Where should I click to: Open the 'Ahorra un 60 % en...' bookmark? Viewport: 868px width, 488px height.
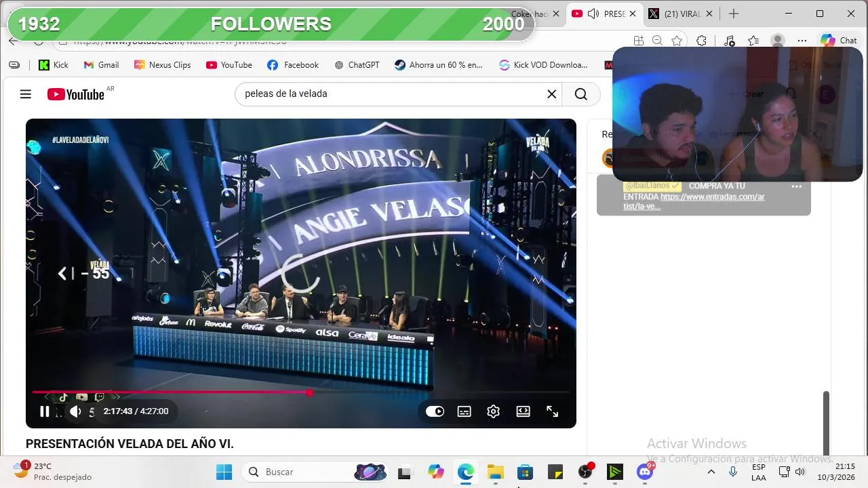(x=439, y=65)
